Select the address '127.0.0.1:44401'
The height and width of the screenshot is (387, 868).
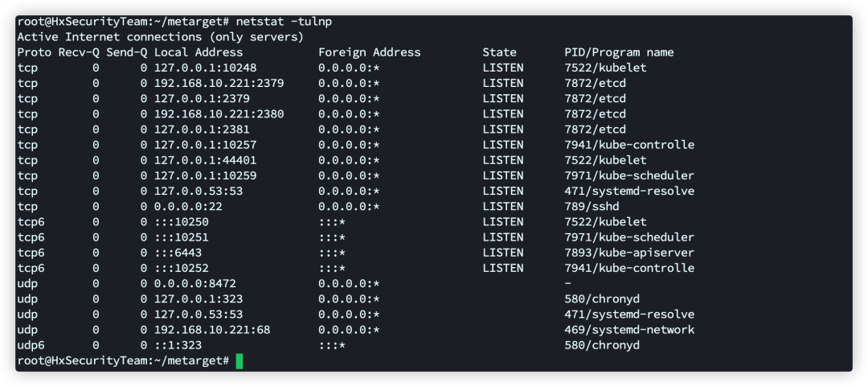click(205, 160)
